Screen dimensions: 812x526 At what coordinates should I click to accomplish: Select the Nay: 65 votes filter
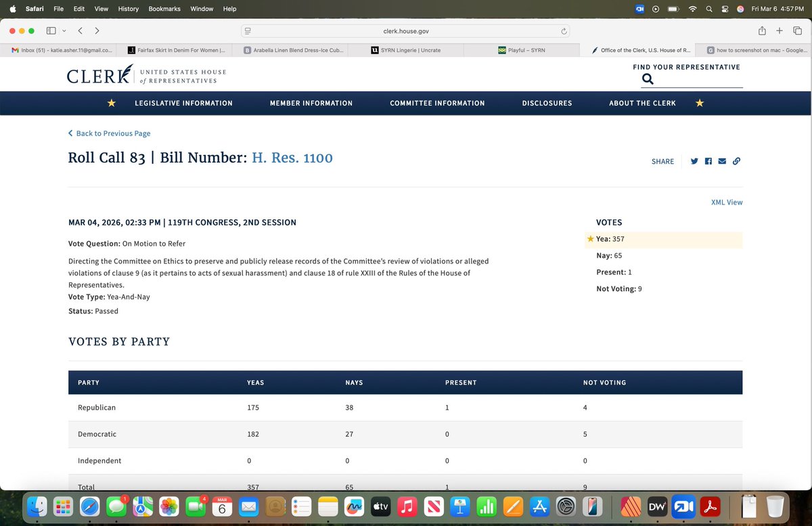[x=609, y=255]
